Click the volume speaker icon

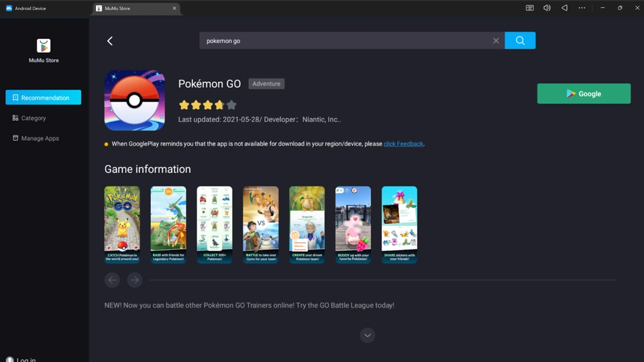point(547,8)
